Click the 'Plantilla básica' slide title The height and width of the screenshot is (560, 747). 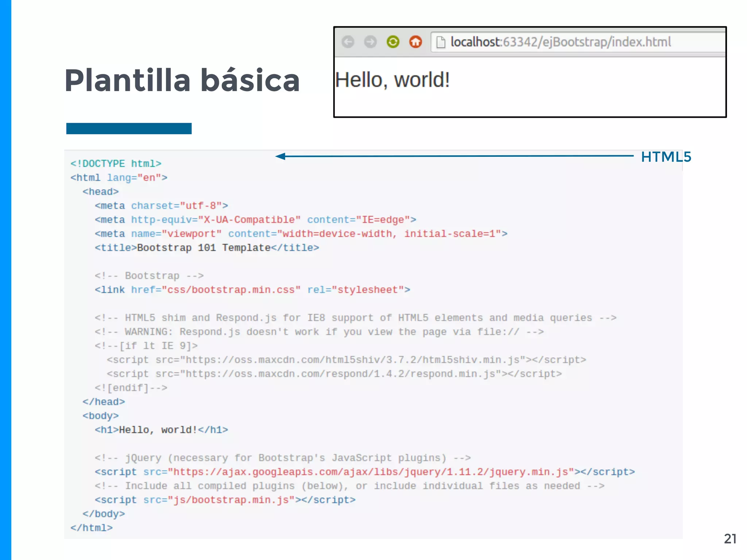point(182,80)
